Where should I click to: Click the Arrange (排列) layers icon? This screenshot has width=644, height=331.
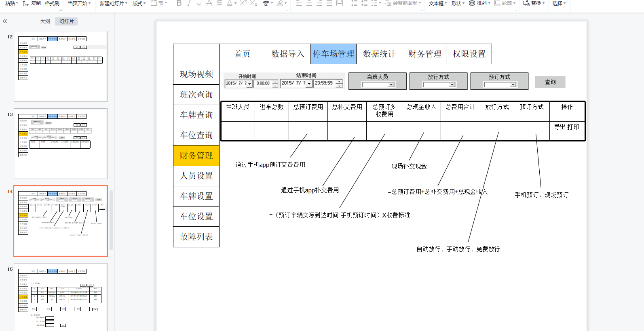coord(472,3)
